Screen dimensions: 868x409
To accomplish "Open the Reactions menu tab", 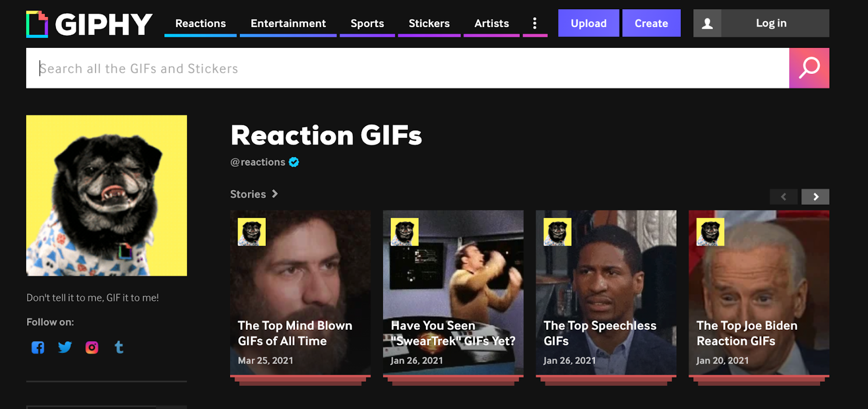I will (x=201, y=23).
